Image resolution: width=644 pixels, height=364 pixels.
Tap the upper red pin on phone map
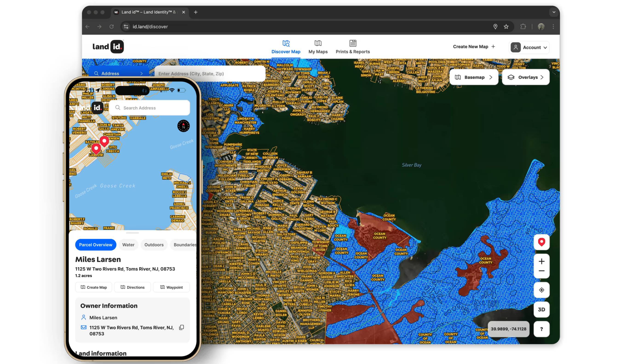(x=104, y=141)
